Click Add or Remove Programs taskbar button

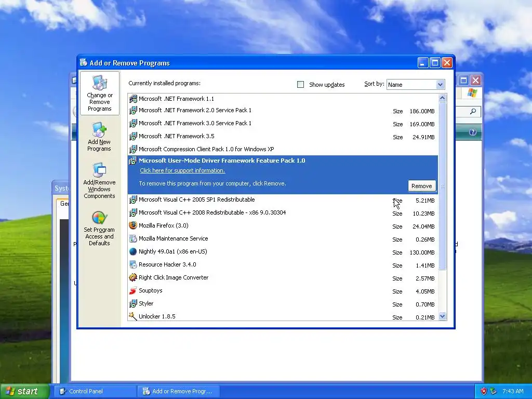coord(179,391)
